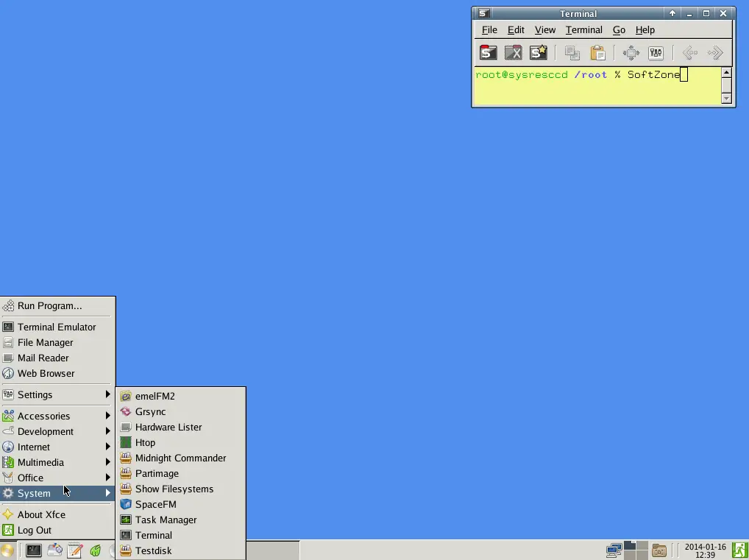Open new terminal window from toolbar

tap(539, 52)
